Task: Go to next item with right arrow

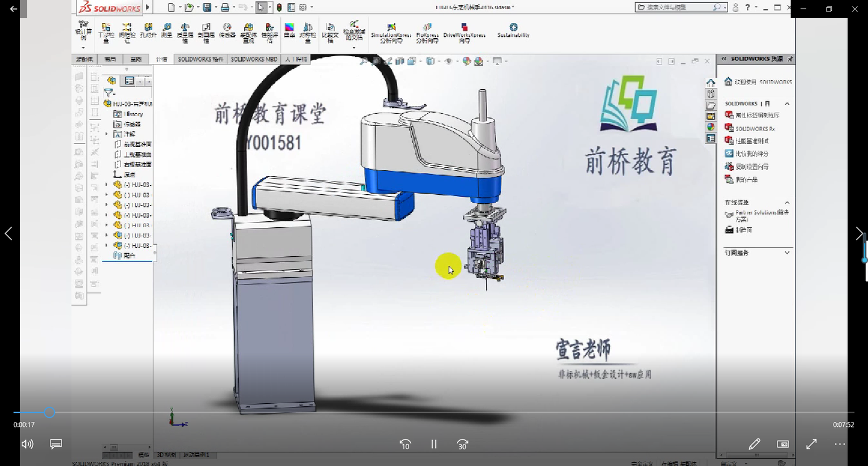Action: pyautogui.click(x=859, y=234)
